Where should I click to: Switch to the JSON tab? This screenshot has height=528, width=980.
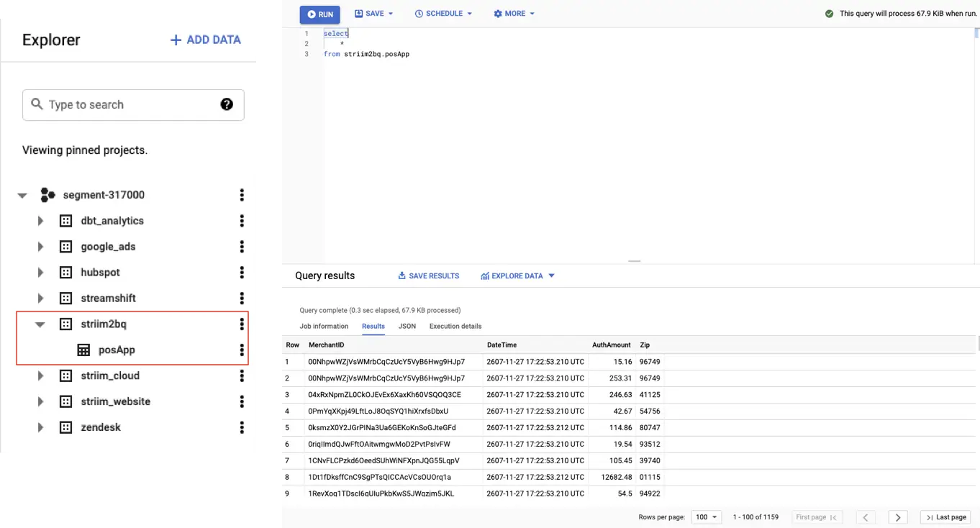pos(407,327)
